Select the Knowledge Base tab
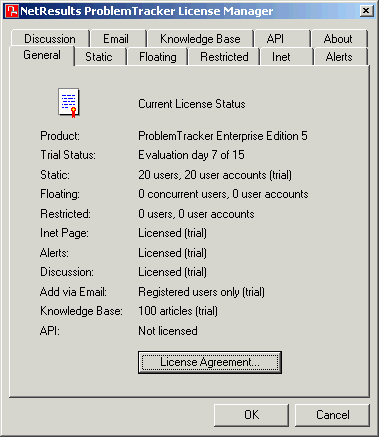The height and width of the screenshot is (437, 379). 200,39
